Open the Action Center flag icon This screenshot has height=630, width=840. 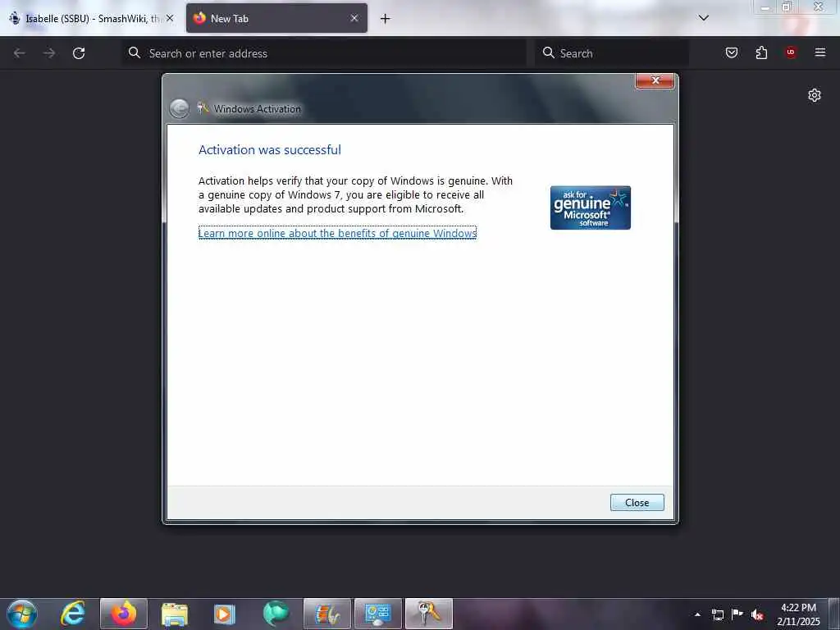(737, 614)
